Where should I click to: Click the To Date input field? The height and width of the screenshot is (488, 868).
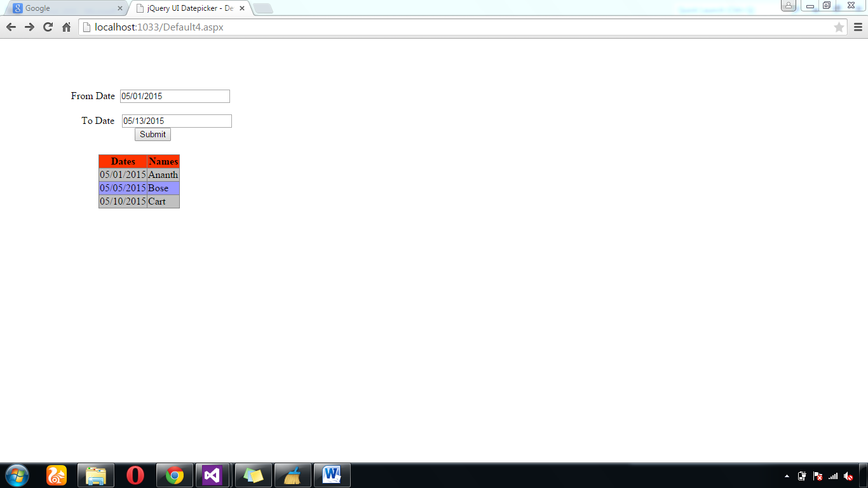click(177, 121)
